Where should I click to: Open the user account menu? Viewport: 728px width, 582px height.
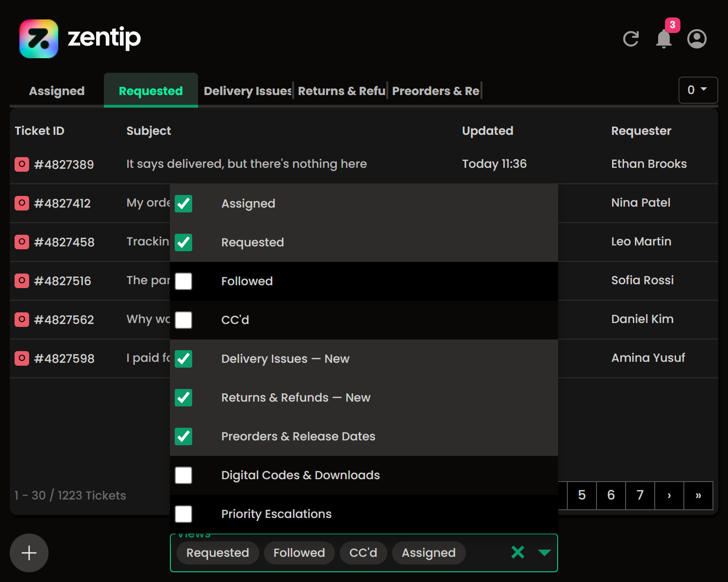(697, 39)
